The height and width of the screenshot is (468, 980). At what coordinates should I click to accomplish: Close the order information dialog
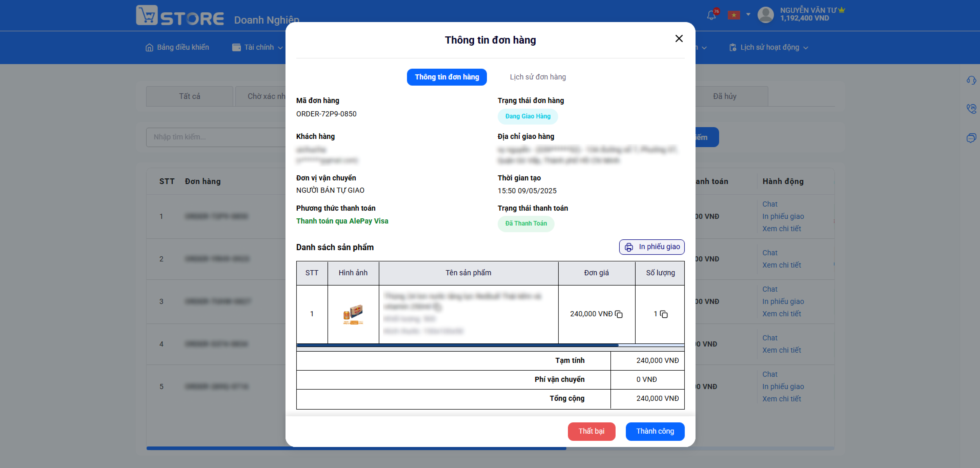[x=679, y=38]
